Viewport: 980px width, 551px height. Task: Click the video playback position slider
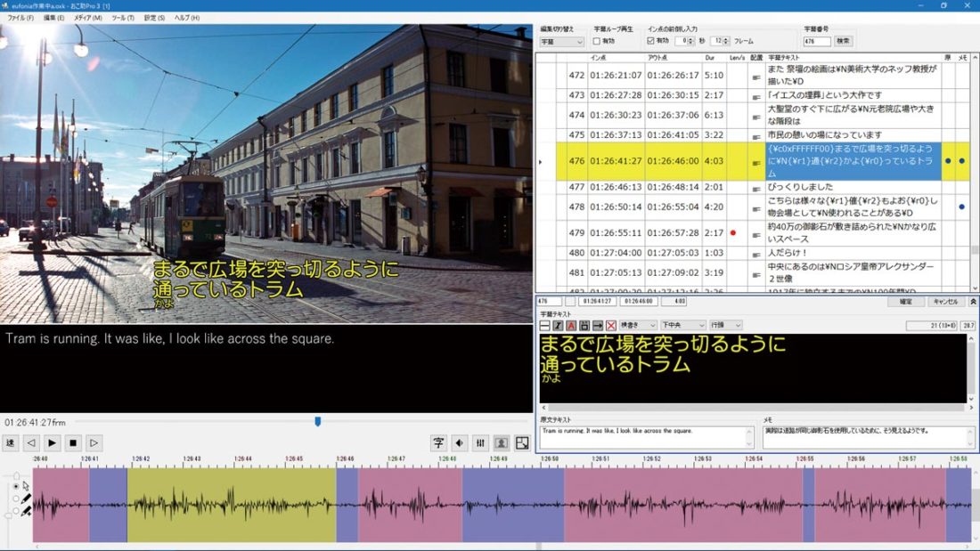click(x=317, y=422)
